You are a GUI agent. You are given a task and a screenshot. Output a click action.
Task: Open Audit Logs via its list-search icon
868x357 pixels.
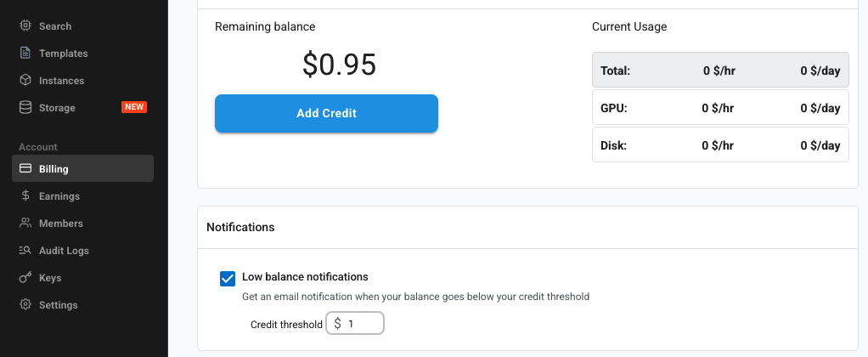point(25,251)
